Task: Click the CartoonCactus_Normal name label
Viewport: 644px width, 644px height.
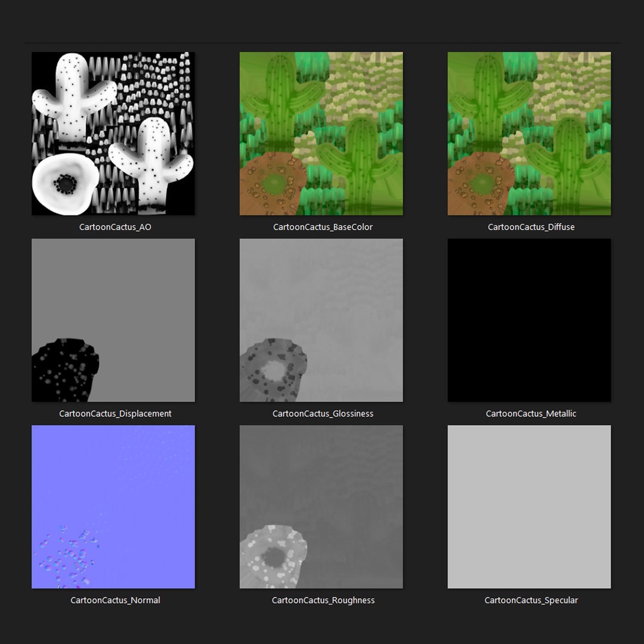Action: [x=116, y=600]
